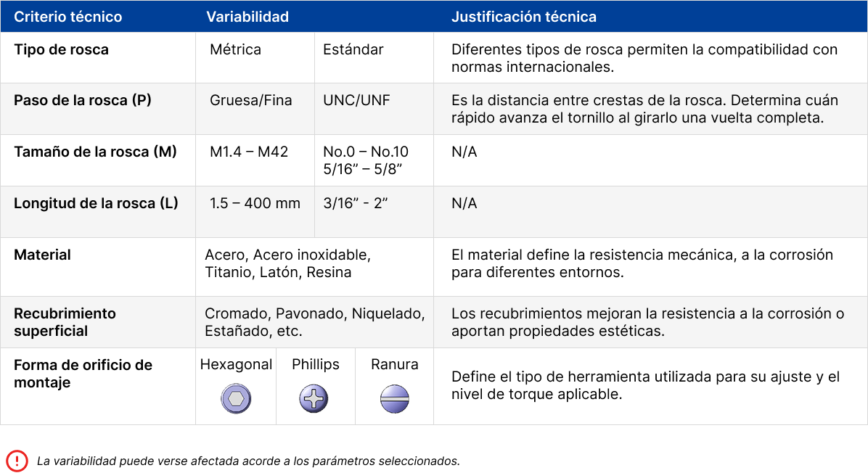Click the "Métrica" cell

235,49
